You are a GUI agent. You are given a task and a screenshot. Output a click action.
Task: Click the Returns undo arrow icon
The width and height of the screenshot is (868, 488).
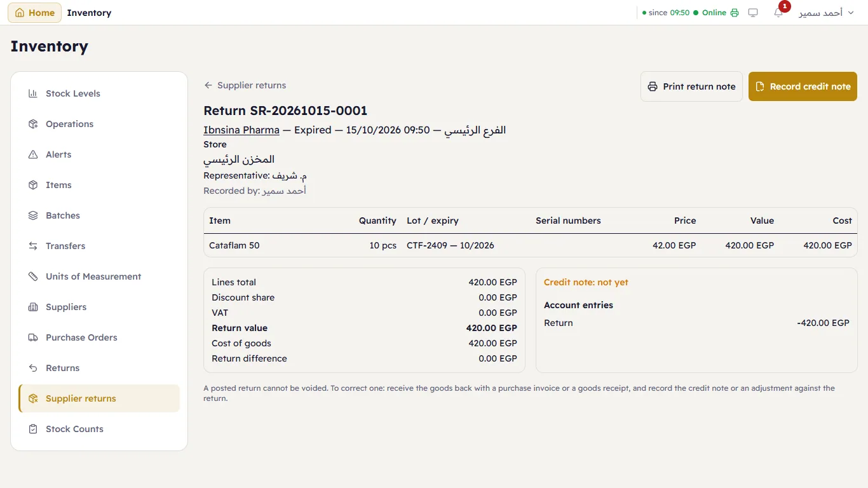pyautogui.click(x=33, y=368)
